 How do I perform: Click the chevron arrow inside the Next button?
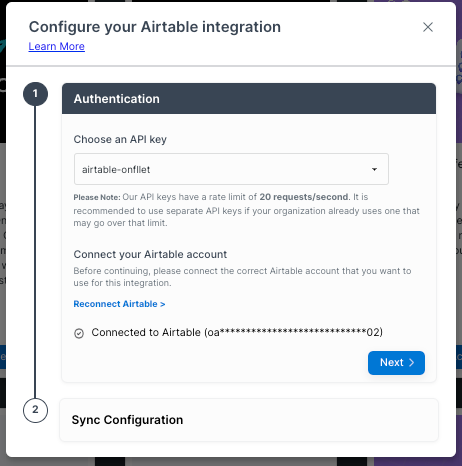click(411, 363)
